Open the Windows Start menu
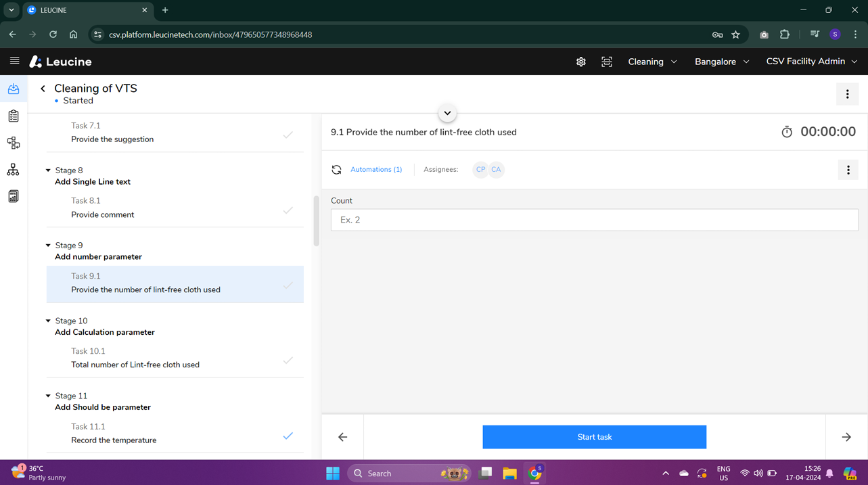 click(x=333, y=474)
